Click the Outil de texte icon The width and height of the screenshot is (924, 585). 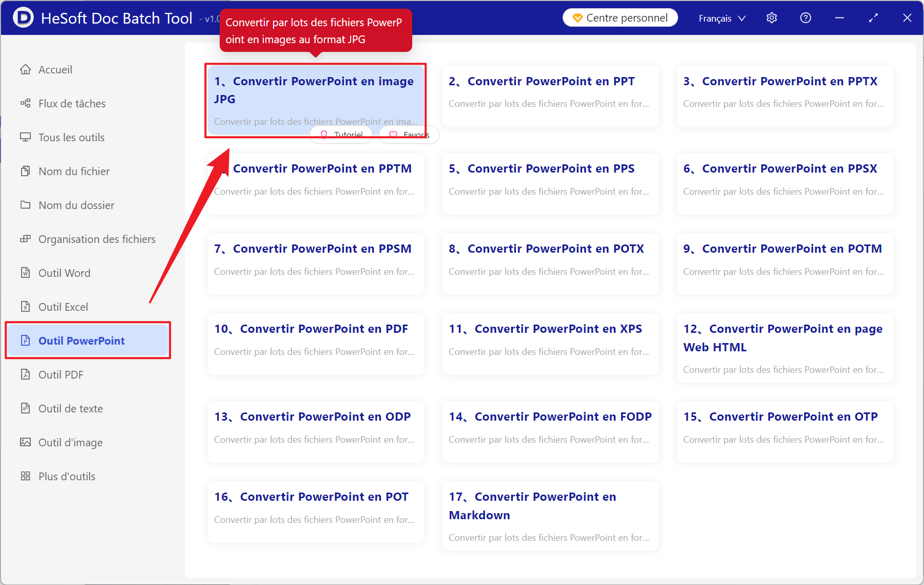25,408
